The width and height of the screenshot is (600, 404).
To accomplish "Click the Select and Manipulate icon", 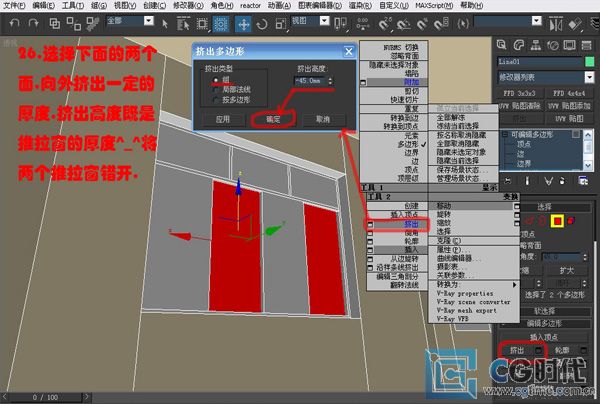I will tap(362, 24).
